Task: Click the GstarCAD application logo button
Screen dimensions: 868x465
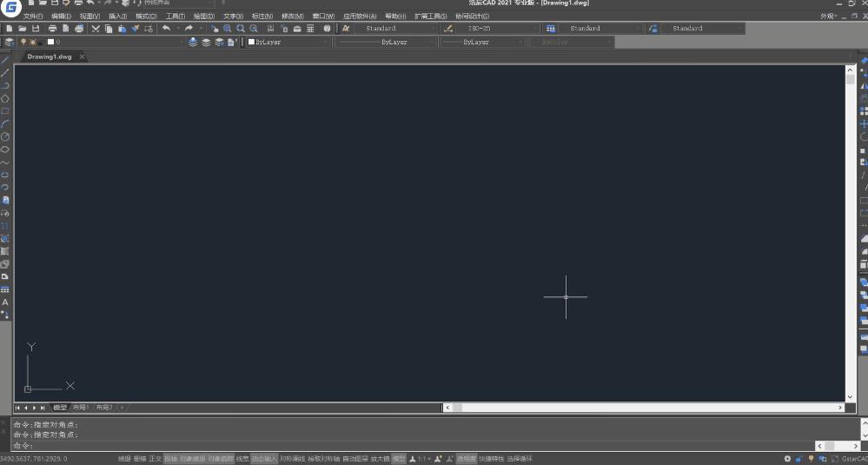Action: point(10,7)
